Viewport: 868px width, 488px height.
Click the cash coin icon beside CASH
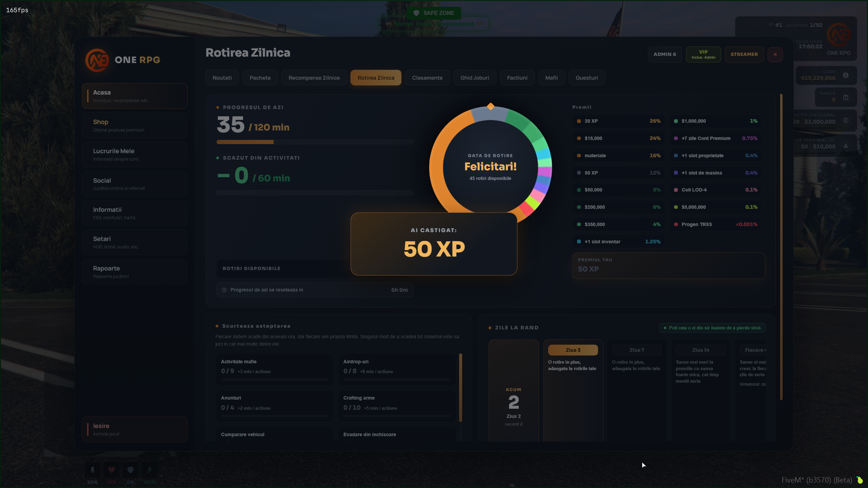coord(846,75)
